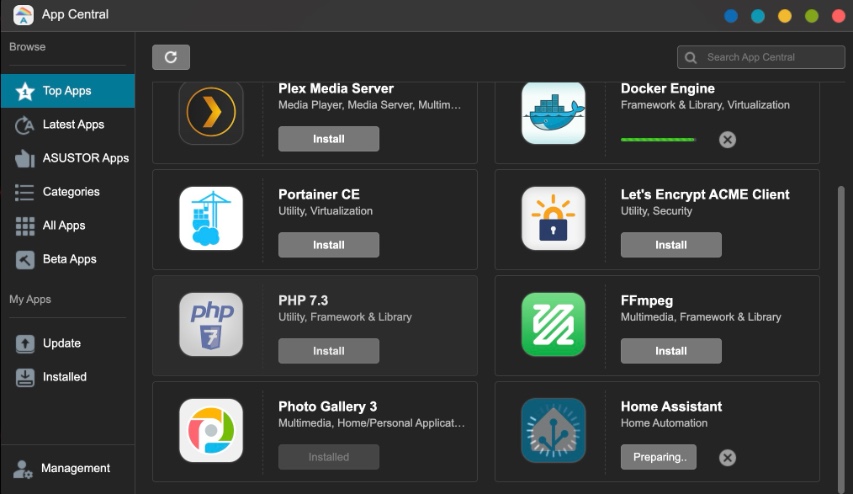
Task: Click the Update upload icon
Action: pyautogui.click(x=25, y=344)
